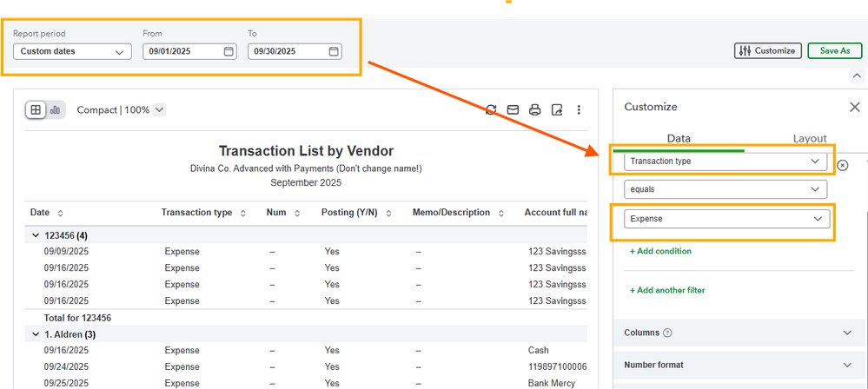
Task: Close the Customize panel
Action: coord(855,107)
